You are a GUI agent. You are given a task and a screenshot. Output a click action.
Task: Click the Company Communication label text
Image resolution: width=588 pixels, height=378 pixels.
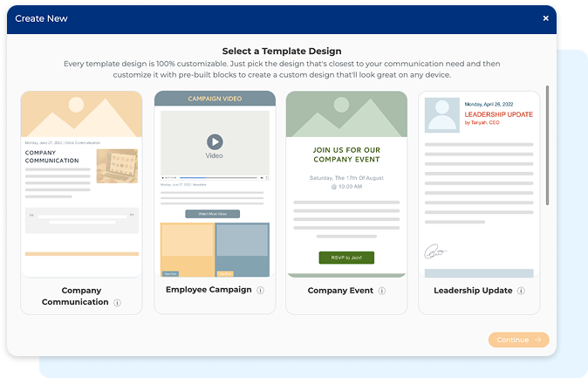[x=75, y=296]
